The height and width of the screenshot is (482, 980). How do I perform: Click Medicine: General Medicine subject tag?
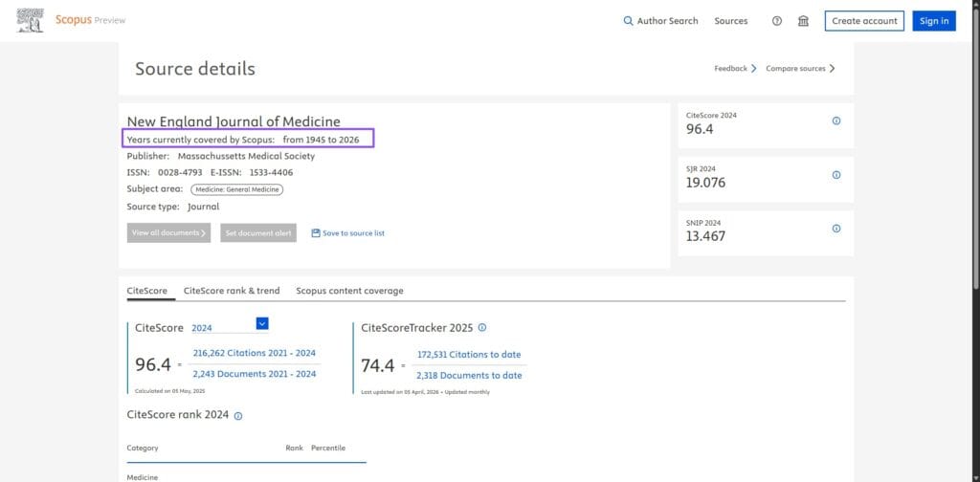(237, 189)
